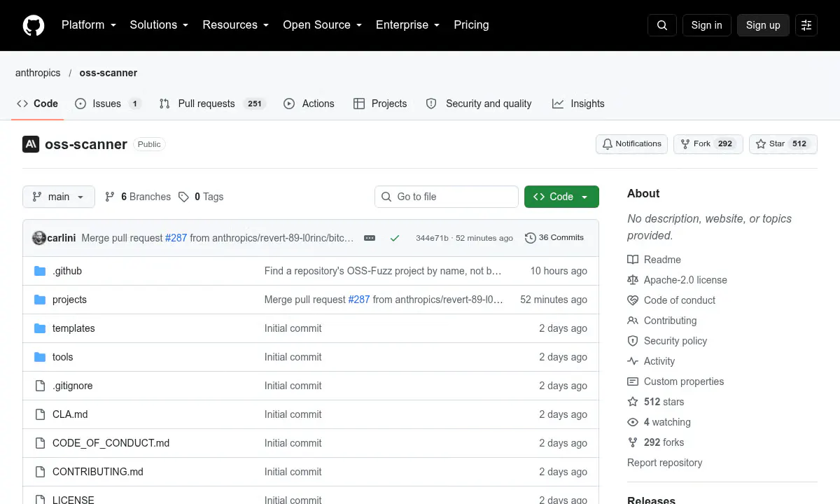Image resolution: width=840 pixels, height=504 pixels.
Task: Open the 36 Commits history link
Action: pos(554,238)
